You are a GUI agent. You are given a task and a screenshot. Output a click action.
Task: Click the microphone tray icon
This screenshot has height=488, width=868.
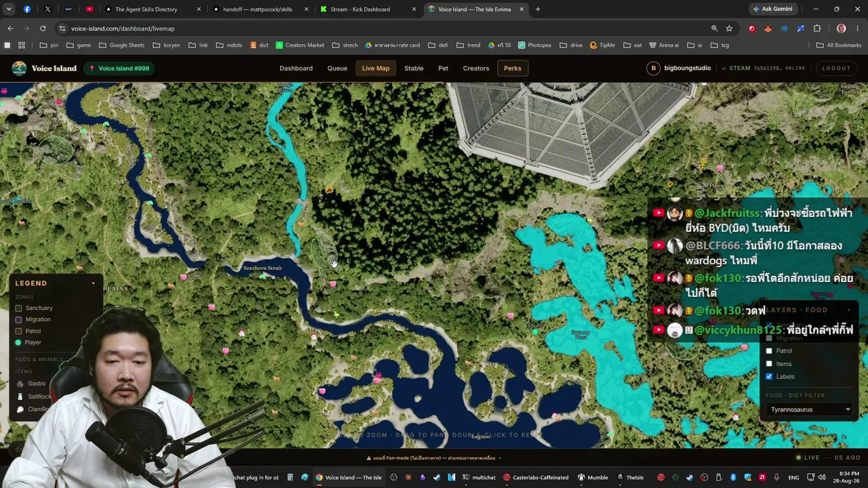[x=776, y=477]
